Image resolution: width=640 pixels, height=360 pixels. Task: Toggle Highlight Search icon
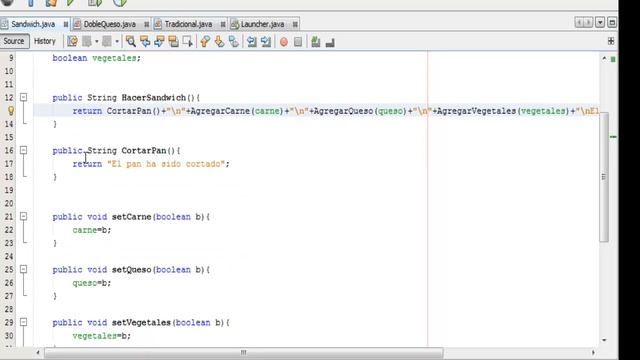click(173, 41)
